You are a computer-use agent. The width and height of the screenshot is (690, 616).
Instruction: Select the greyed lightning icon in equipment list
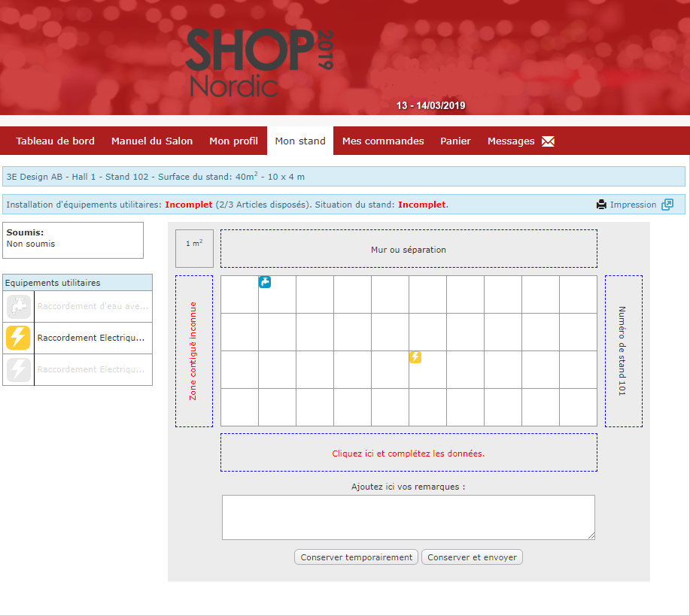coord(19,369)
